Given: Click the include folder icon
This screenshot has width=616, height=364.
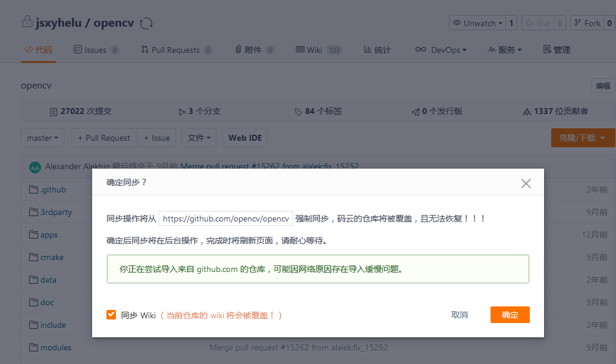Looking at the screenshot, I should pos(33,325).
